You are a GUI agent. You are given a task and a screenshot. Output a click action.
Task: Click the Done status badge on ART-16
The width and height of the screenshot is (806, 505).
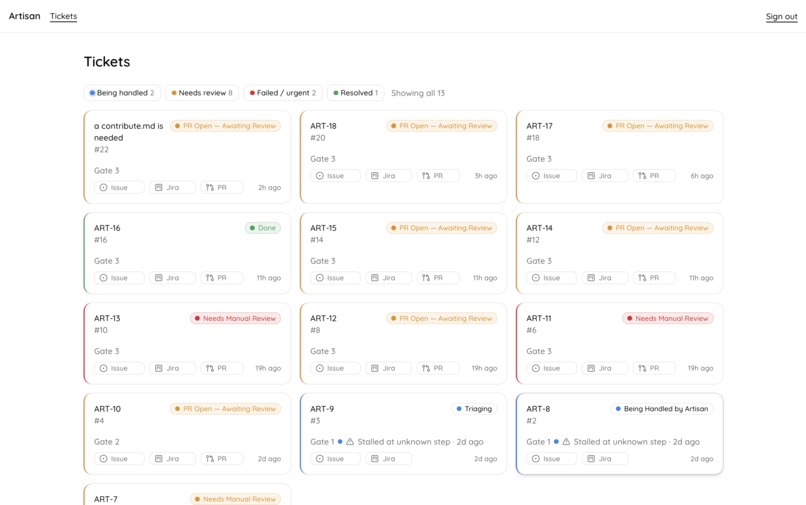(x=263, y=228)
